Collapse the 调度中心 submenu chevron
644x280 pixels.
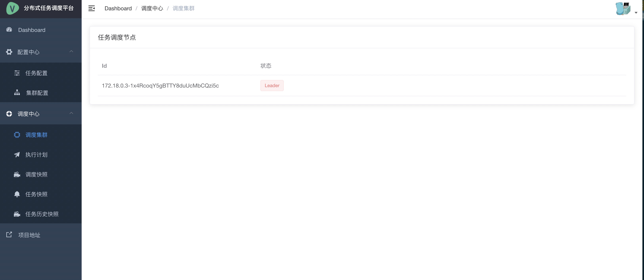pos(71,113)
